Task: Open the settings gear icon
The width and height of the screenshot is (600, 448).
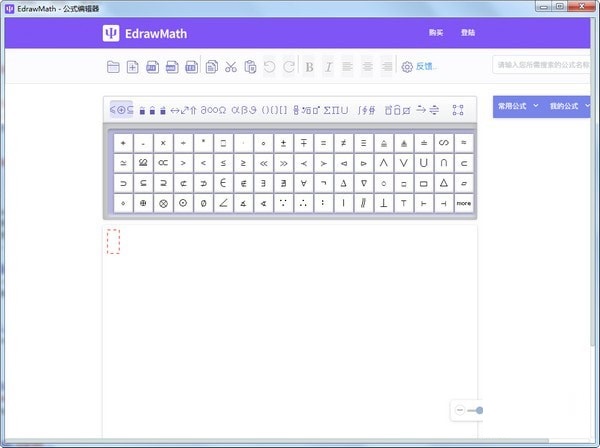Action: tap(407, 67)
